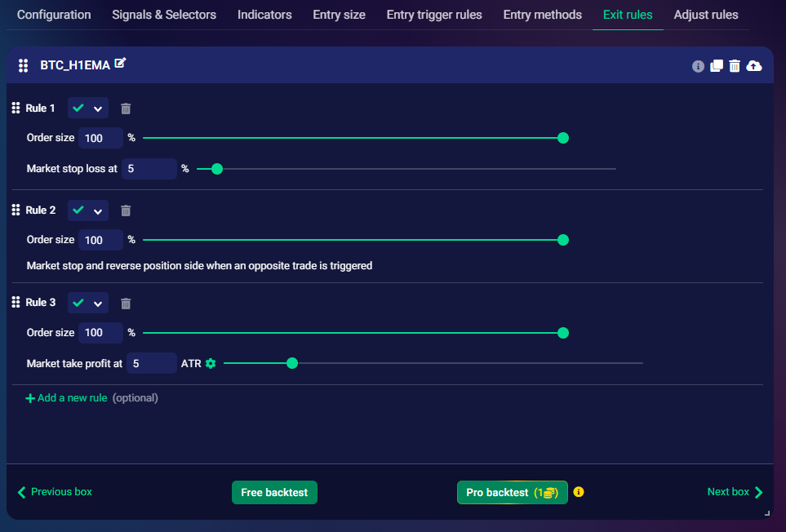Toggle the Rule 3 enabled checkmark

tap(78, 303)
